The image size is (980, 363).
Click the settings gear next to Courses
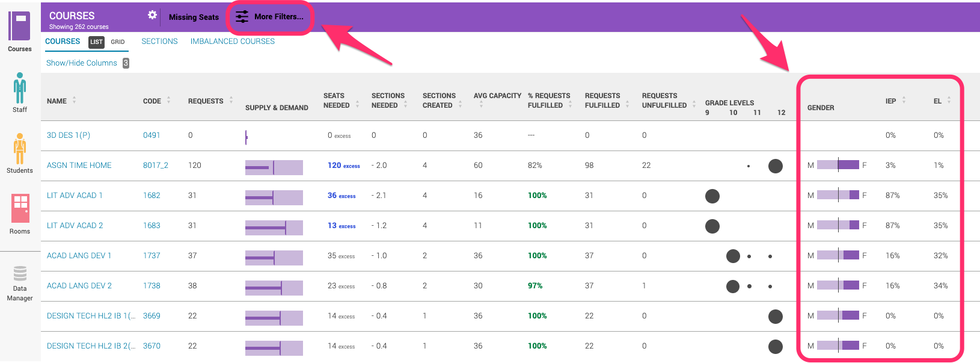(152, 15)
